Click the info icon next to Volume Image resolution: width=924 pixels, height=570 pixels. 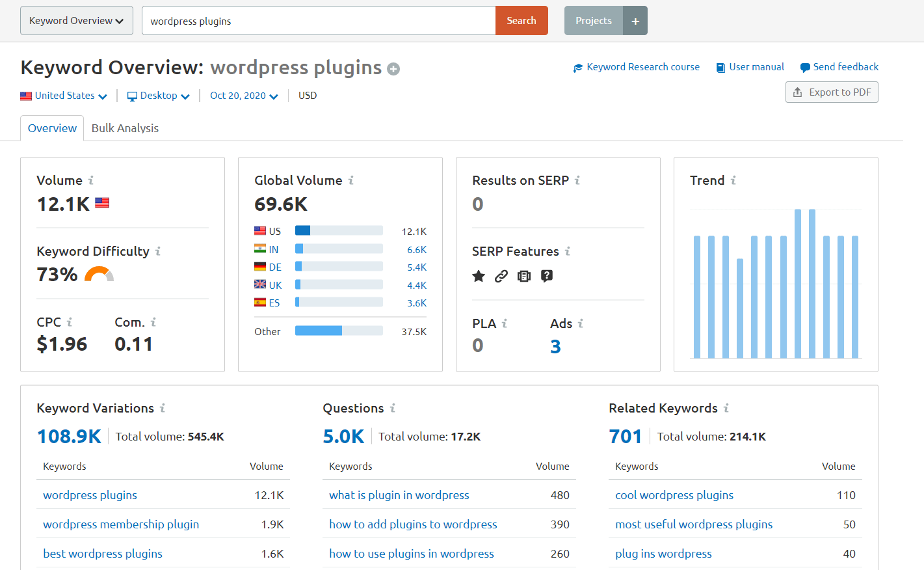click(x=91, y=180)
